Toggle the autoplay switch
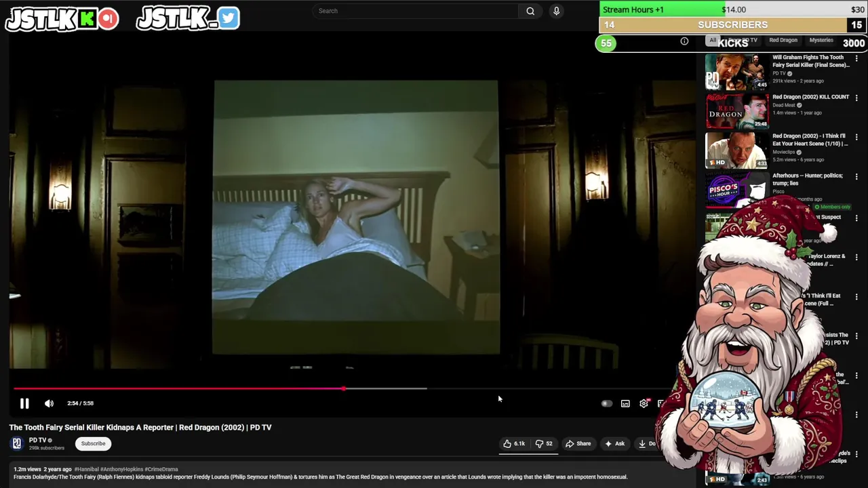 [x=607, y=403]
